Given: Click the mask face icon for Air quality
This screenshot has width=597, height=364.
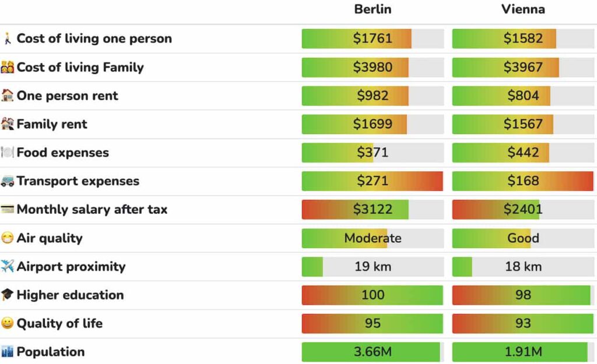Looking at the screenshot, I should click(x=8, y=238).
